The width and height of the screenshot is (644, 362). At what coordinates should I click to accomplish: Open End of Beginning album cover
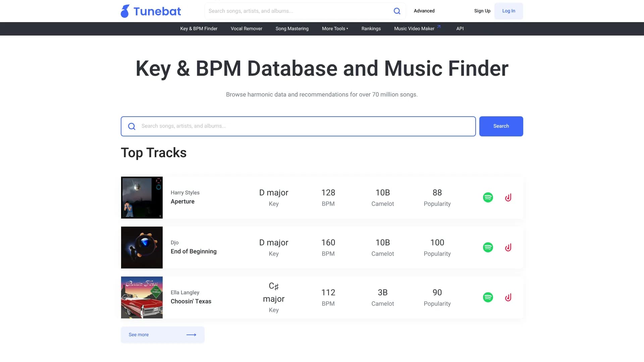[x=142, y=247]
